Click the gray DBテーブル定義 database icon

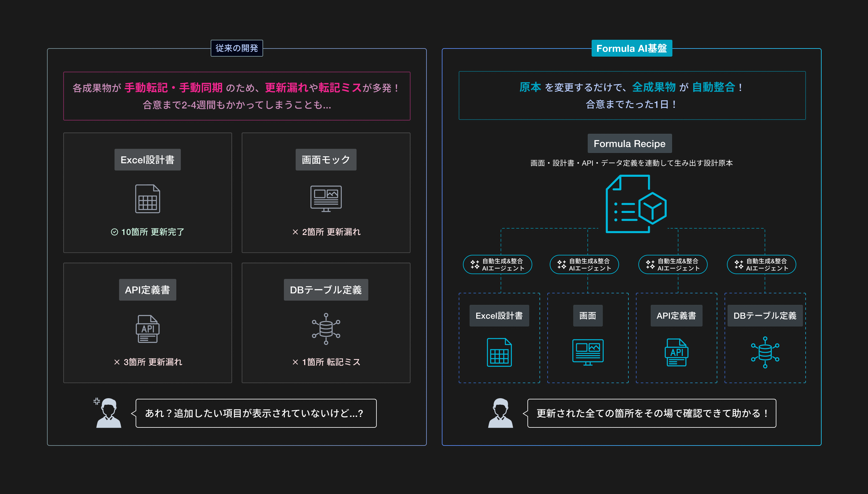pyautogui.click(x=326, y=329)
